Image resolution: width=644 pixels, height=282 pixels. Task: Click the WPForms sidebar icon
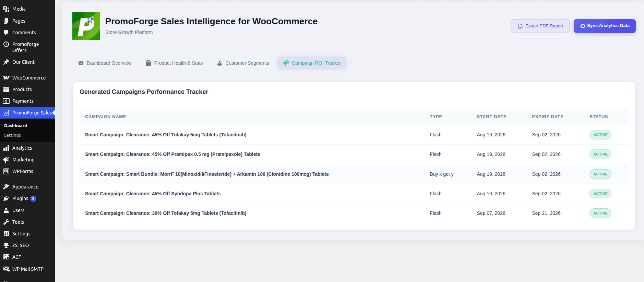[x=6, y=171]
